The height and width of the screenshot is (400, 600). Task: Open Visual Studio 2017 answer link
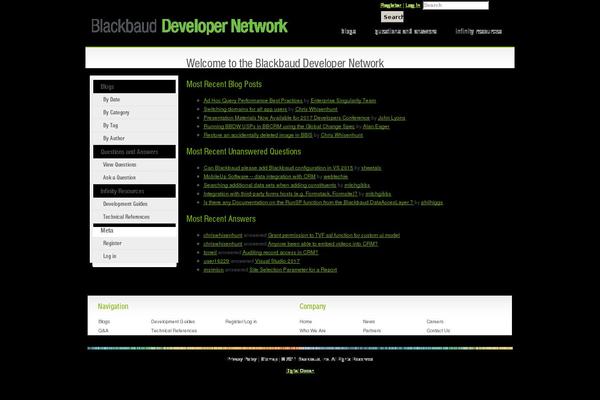(x=277, y=261)
